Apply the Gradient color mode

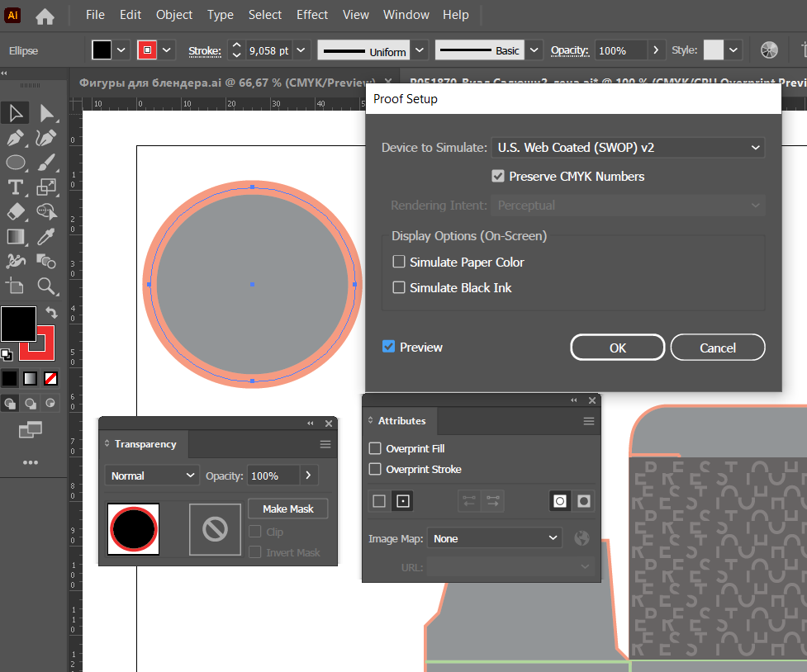(x=31, y=379)
